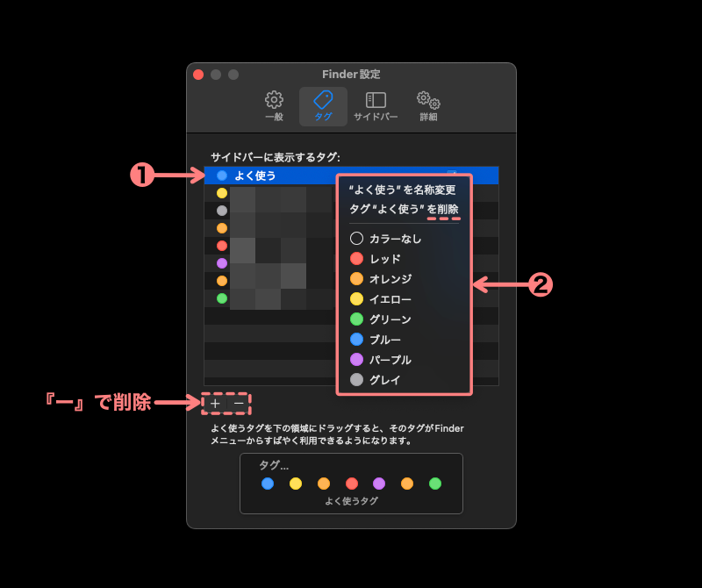Click the タグ... label in favorites box
This screenshot has height=588, width=702.
point(274,465)
